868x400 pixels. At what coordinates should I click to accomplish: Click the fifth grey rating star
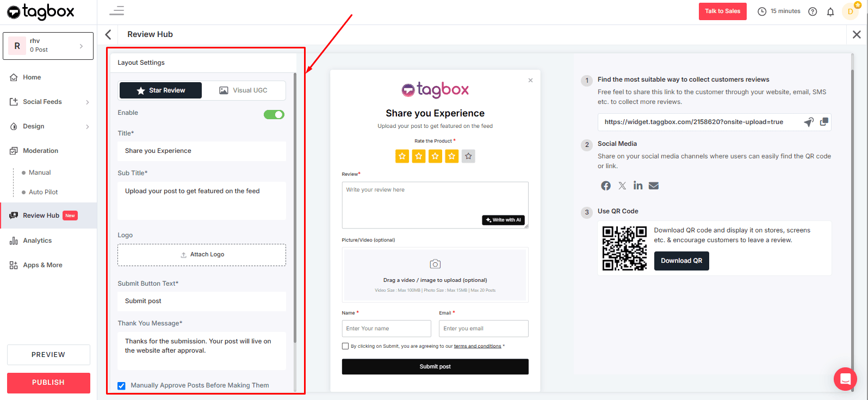pyautogui.click(x=468, y=156)
